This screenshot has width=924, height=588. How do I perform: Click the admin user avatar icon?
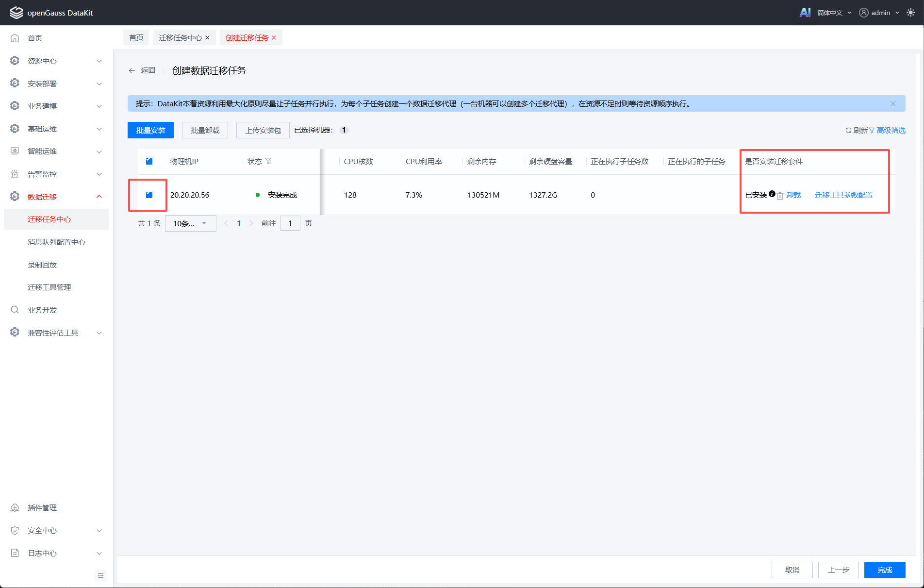(864, 13)
